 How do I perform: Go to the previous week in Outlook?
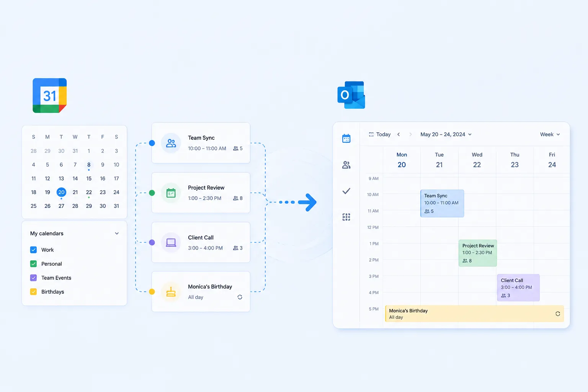399,134
